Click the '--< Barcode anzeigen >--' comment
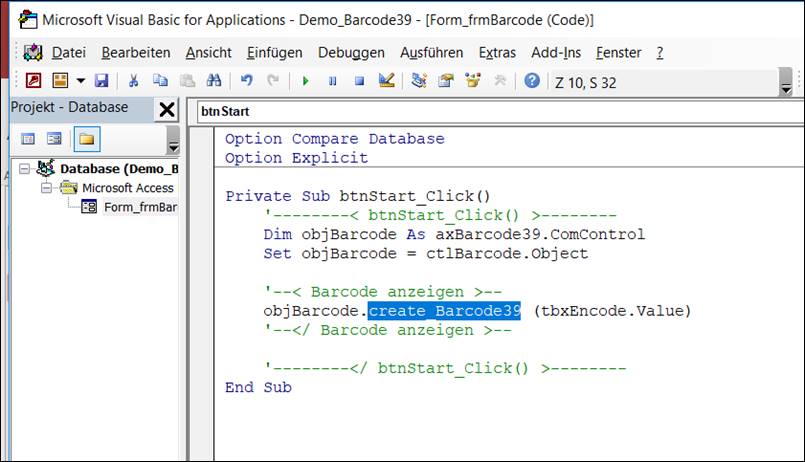 (382, 292)
